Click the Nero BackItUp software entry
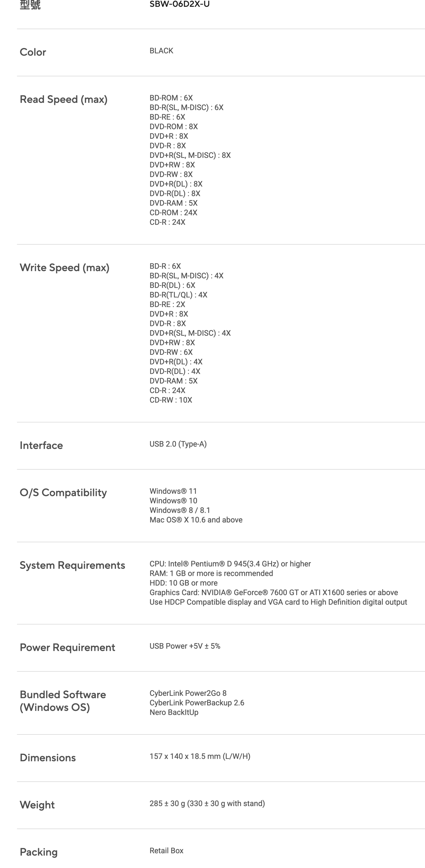Image resolution: width=425 pixels, height=868 pixels. 174,712
